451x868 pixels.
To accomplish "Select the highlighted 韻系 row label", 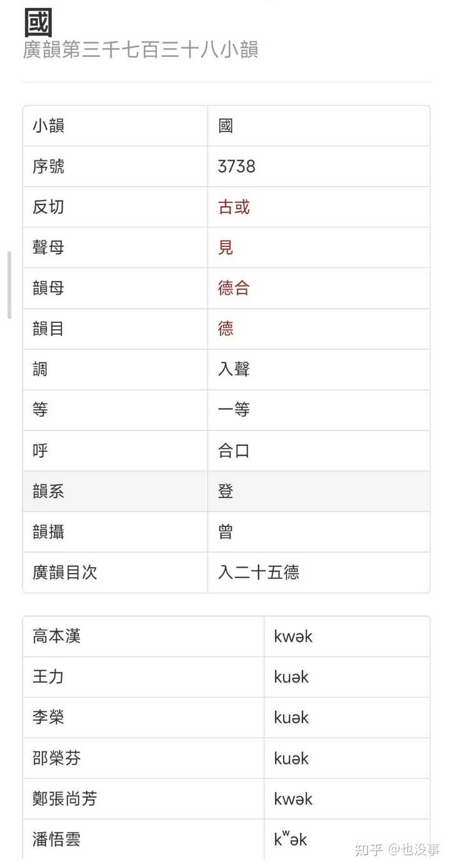I will click(48, 491).
